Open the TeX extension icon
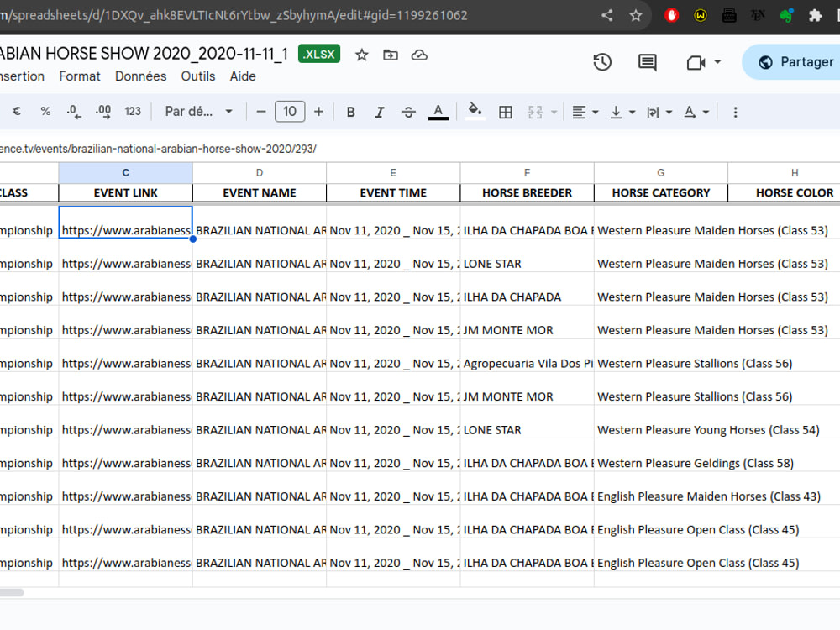 (x=758, y=15)
